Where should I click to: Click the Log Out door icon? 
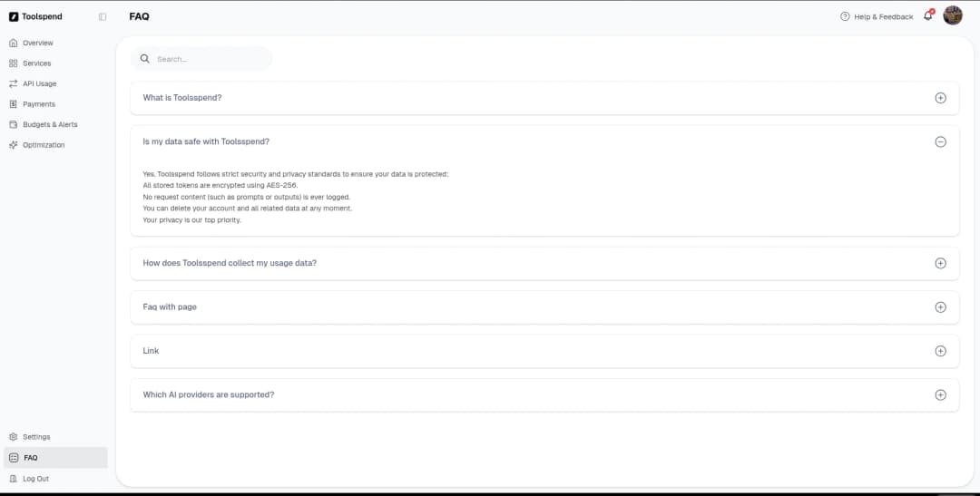(x=13, y=479)
